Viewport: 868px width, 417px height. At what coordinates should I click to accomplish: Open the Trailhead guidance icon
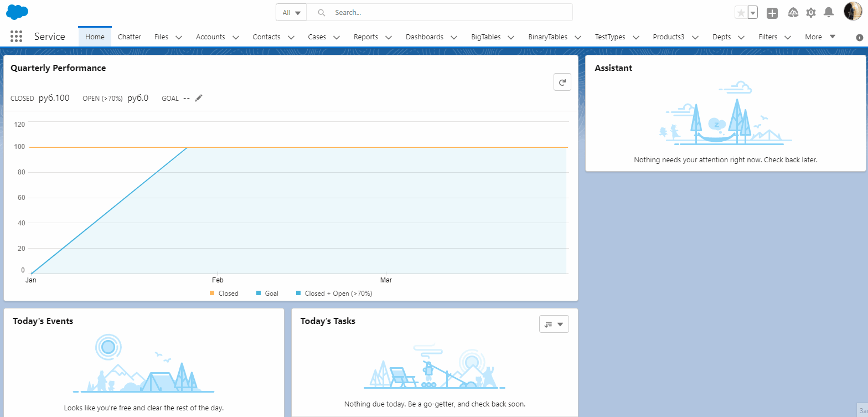tap(792, 13)
